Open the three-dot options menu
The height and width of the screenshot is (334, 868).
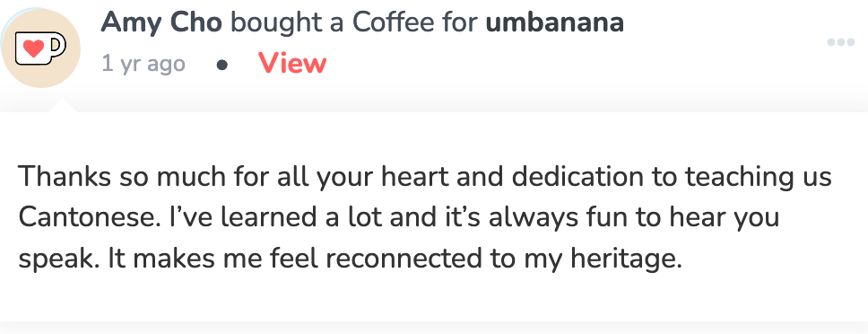click(x=841, y=42)
